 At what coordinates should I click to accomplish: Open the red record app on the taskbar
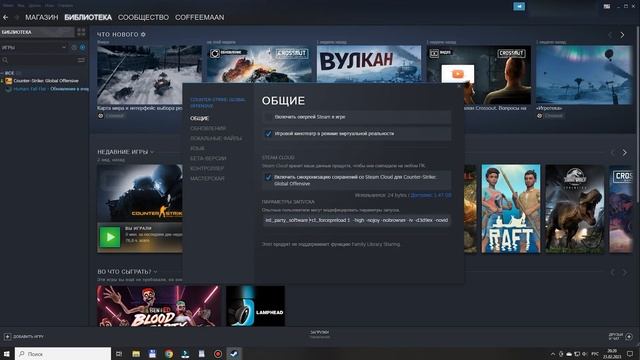tap(218, 354)
